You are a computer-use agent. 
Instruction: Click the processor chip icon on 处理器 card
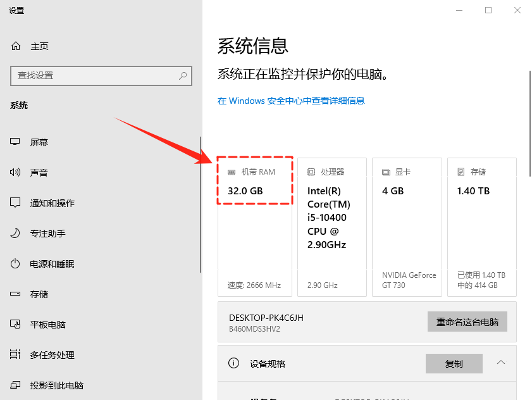pyautogui.click(x=311, y=172)
